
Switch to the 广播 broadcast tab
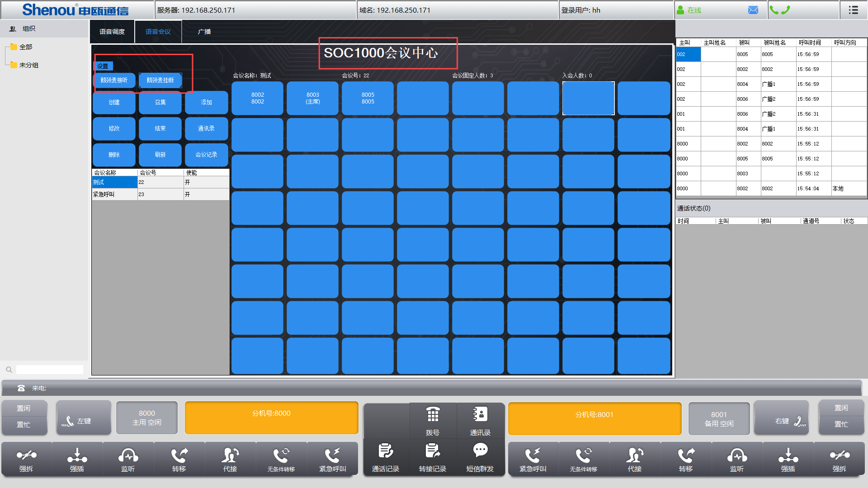pos(204,32)
